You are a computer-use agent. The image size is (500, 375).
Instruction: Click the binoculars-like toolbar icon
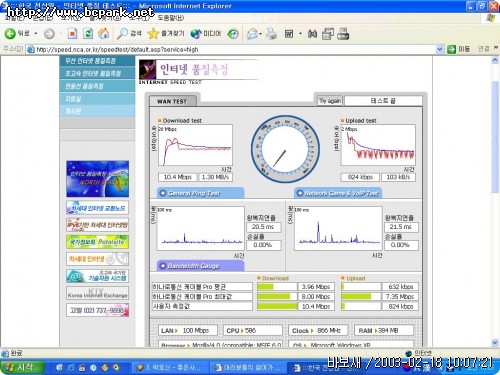[x=312, y=34]
